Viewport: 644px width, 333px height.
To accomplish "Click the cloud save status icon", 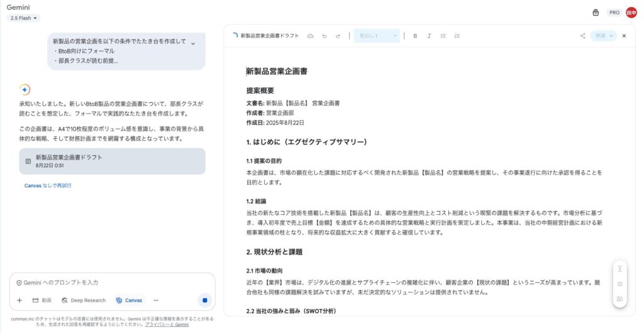I will [x=311, y=36].
